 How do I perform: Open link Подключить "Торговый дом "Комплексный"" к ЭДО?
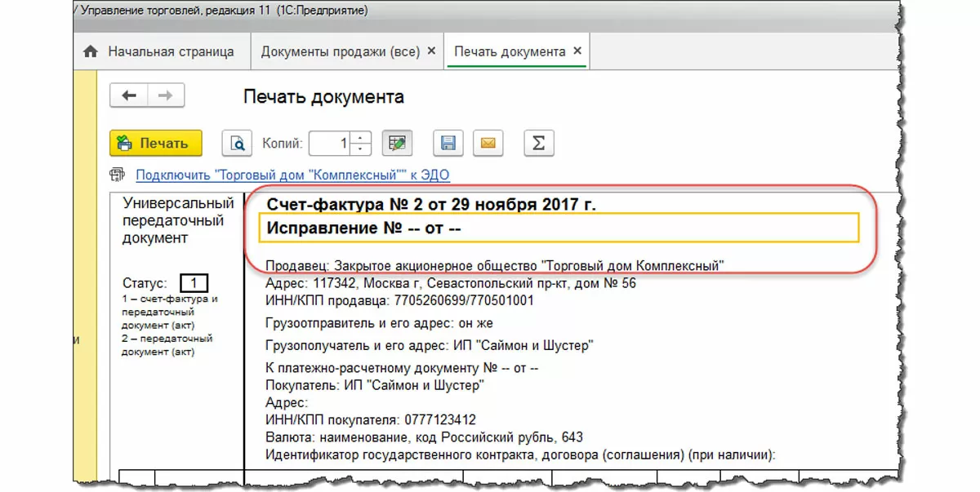click(292, 175)
